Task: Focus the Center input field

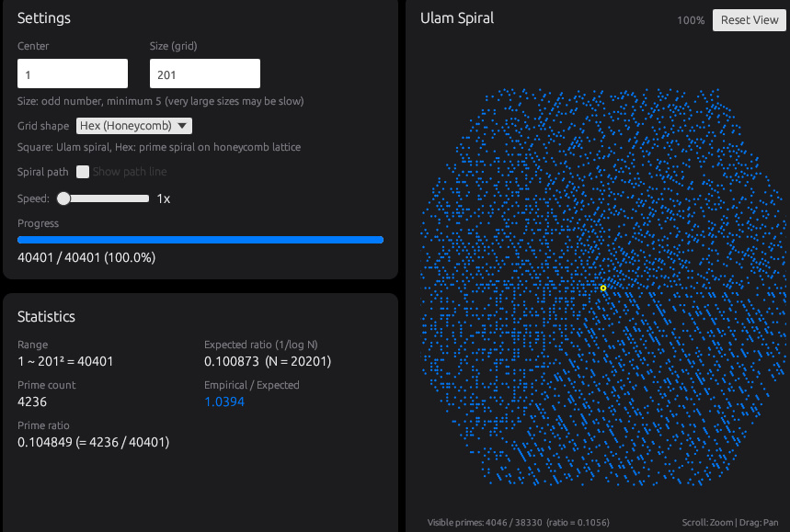Action: pos(73,74)
